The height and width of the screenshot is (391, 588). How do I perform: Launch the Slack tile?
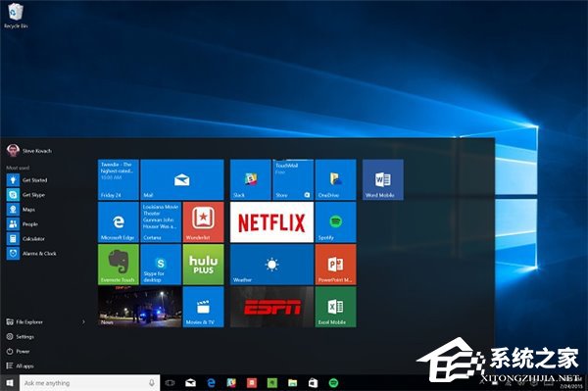251,179
